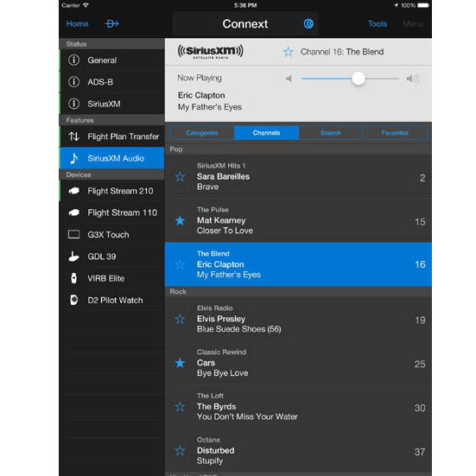
Task: Tap the low volume speaker icon
Action: (x=289, y=79)
